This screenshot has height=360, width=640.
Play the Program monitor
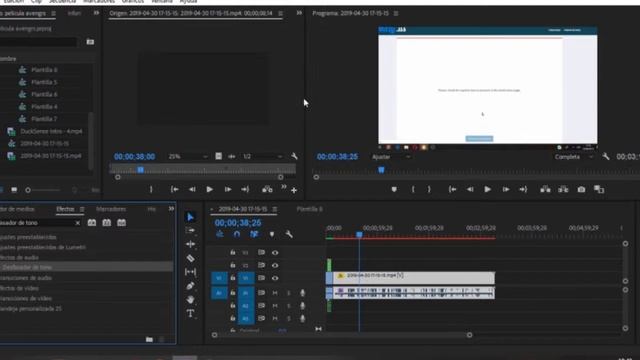click(487, 189)
